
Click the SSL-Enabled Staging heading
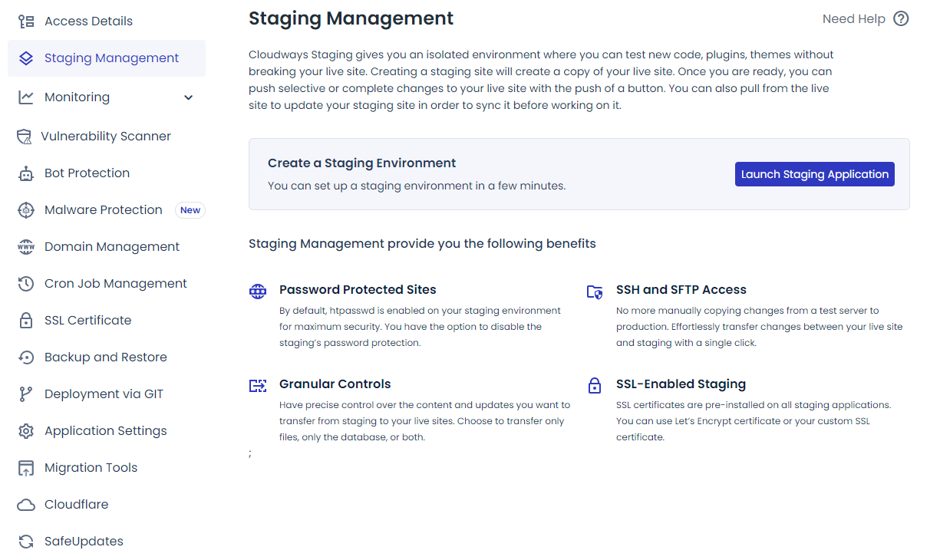pyautogui.click(x=681, y=384)
